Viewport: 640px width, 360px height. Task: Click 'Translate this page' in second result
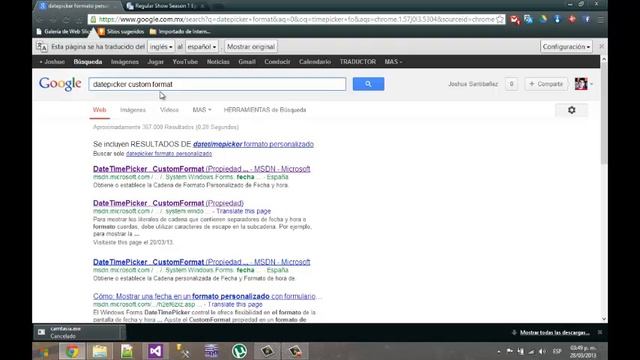tap(244, 211)
